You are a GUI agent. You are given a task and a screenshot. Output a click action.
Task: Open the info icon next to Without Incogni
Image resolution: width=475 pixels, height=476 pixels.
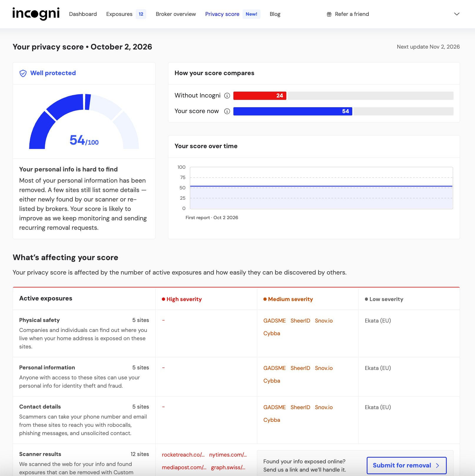pos(227,95)
